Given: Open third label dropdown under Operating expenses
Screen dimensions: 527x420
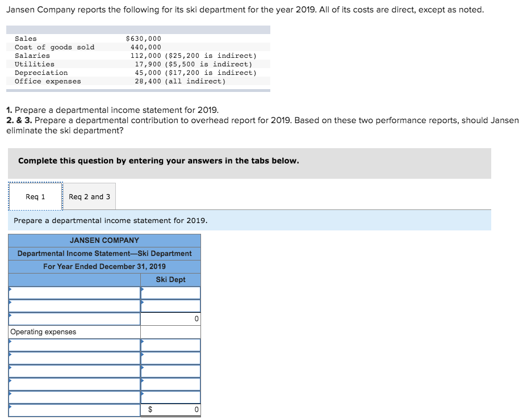Looking at the screenshot, I should click(74, 371).
